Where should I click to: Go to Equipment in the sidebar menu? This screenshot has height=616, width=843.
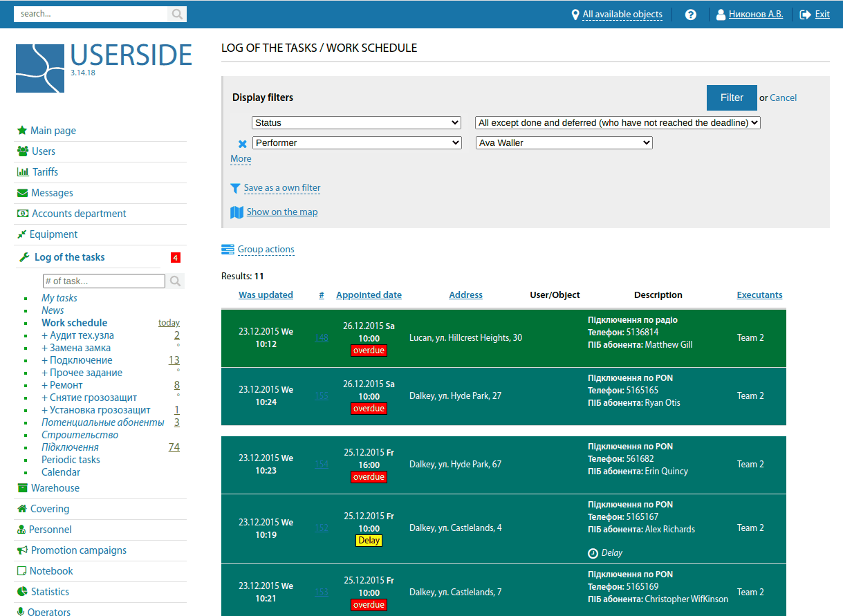pos(54,234)
